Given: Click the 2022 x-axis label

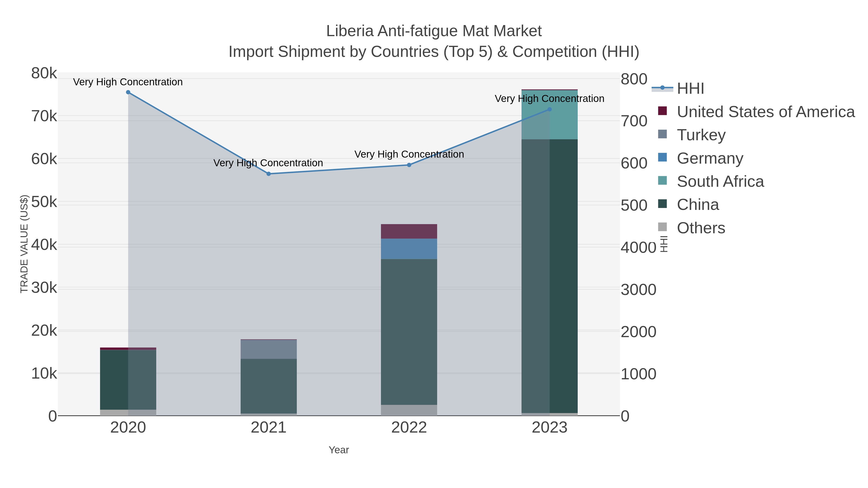Looking at the screenshot, I should (x=409, y=428).
